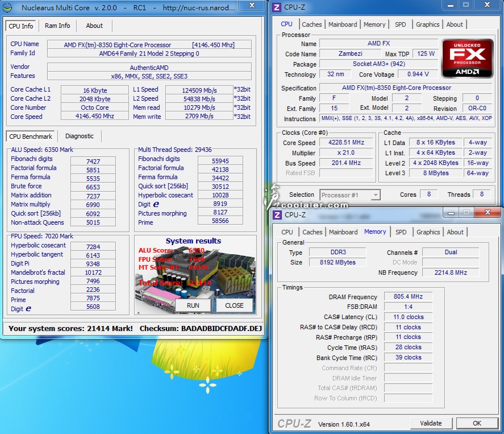Select the Core Cache L1 value "16 Kbyte"
The width and height of the screenshot is (504, 434).
point(95,90)
